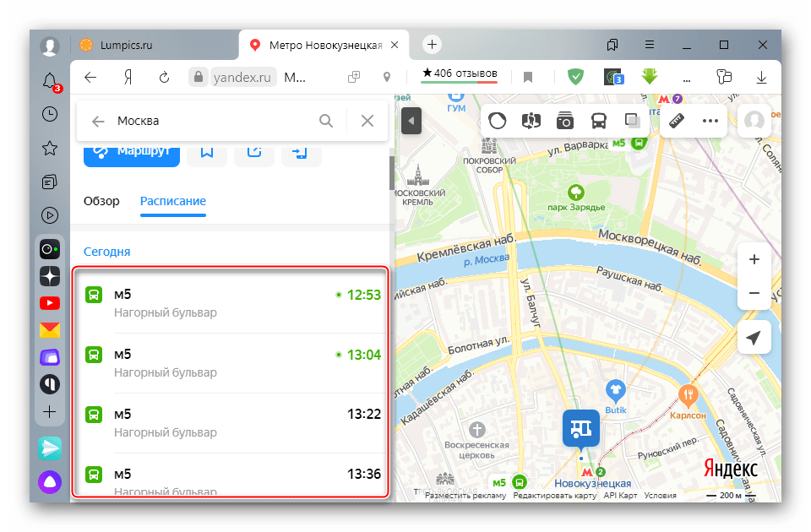811x532 pixels.
Task: Collapse the side panel with arrow button
Action: click(411, 121)
